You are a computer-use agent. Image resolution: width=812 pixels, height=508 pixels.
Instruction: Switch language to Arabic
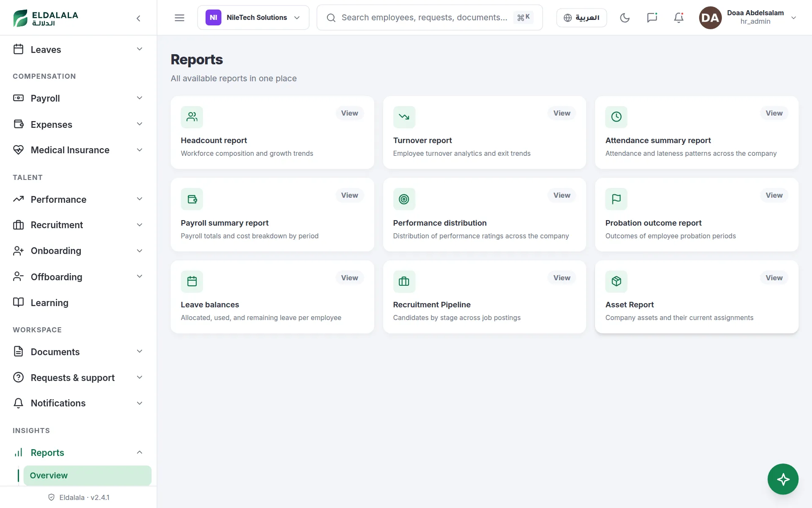[582, 18]
